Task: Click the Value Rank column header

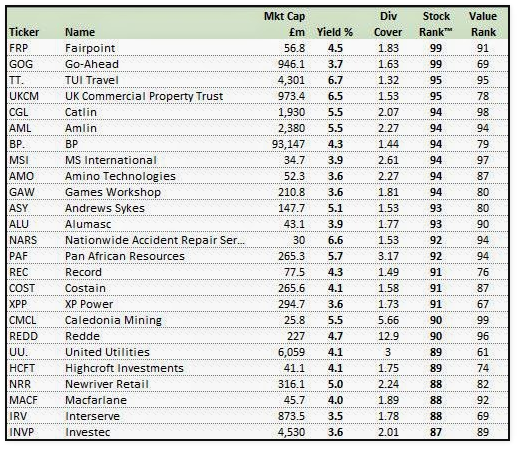Action: 483,24
